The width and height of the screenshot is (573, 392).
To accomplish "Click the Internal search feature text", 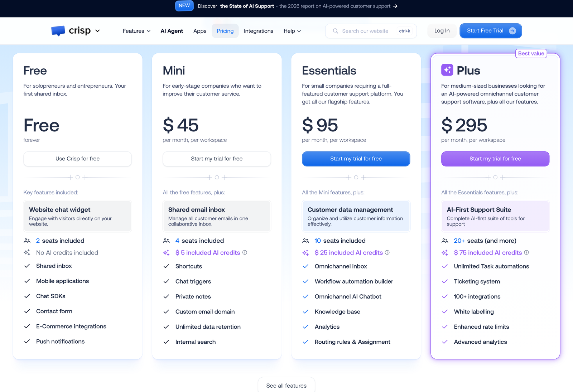I will (x=196, y=342).
